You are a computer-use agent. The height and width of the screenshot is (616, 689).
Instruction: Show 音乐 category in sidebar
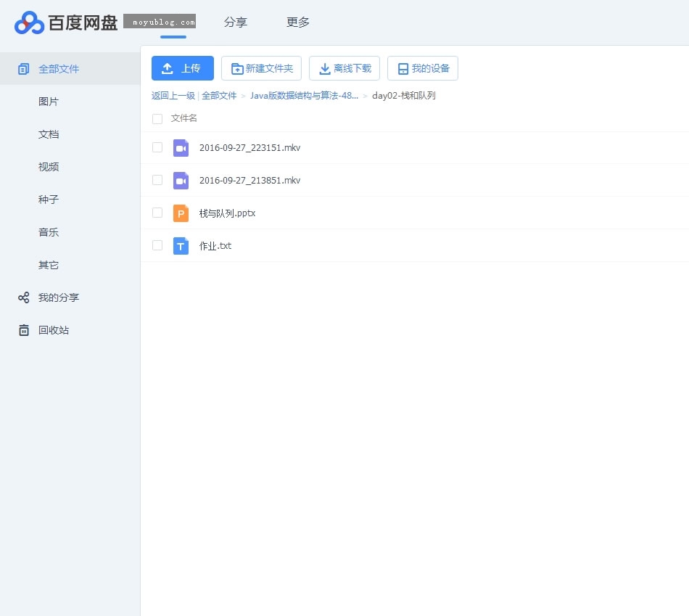49,232
